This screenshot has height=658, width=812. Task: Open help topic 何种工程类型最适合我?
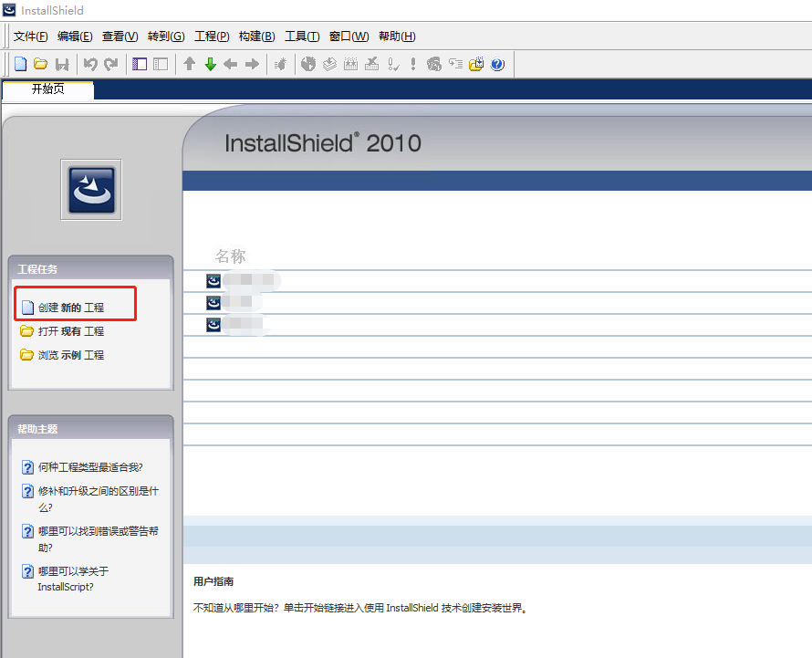click(90, 467)
